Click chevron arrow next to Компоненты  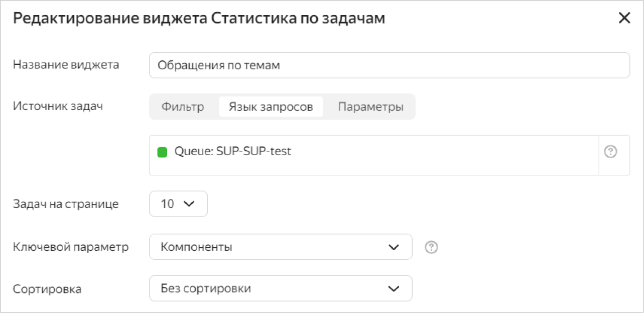point(394,247)
